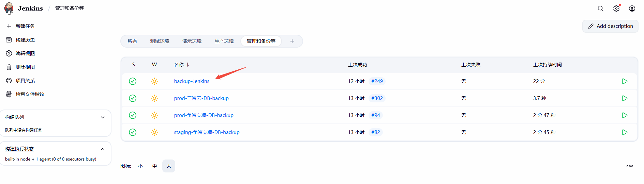Viewport: 644px width, 184px height.
Task: Click 队列中没有构建任务 text
Action: click(24, 130)
